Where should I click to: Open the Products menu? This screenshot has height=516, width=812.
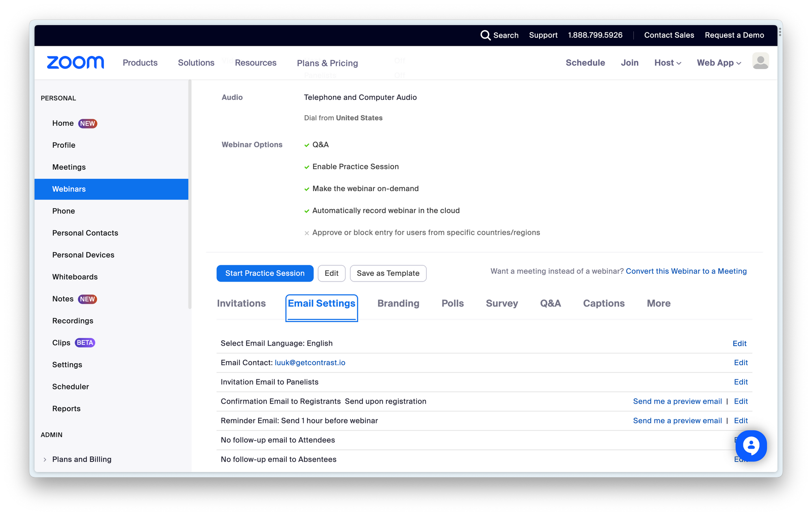pos(140,63)
